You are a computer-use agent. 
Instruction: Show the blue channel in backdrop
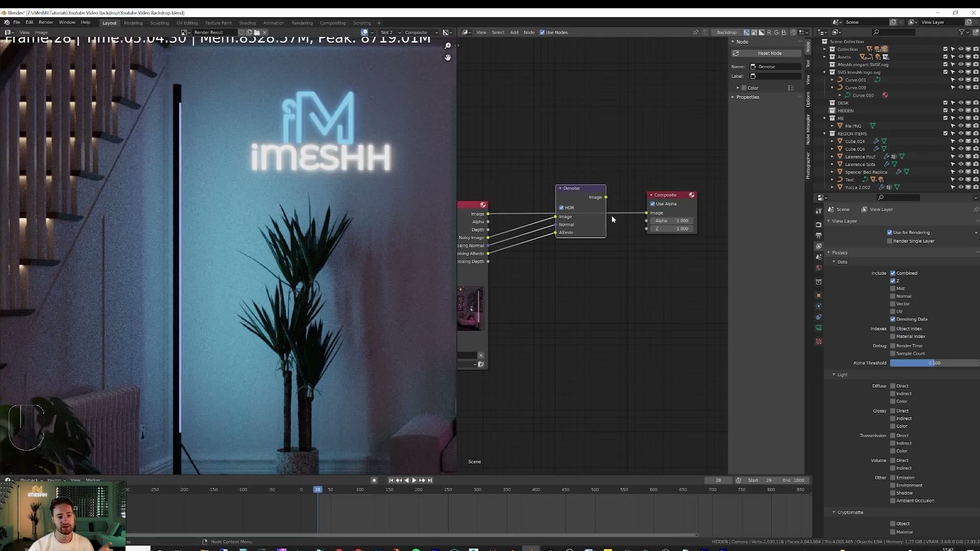click(x=783, y=32)
